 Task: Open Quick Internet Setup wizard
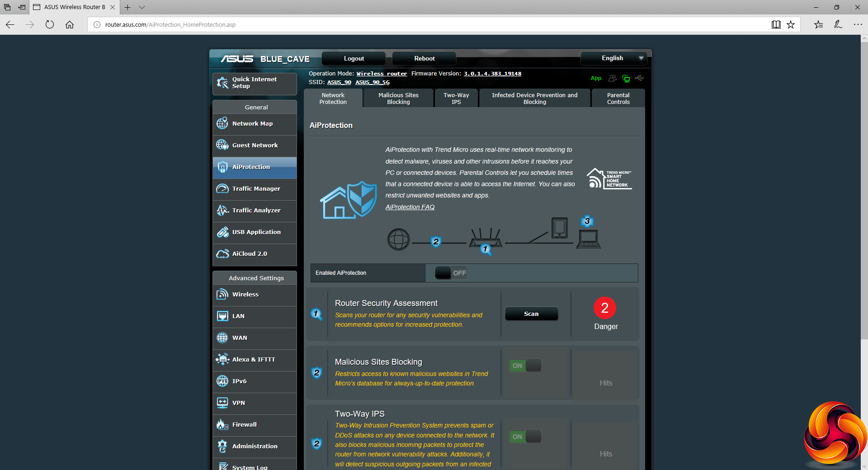click(255, 83)
